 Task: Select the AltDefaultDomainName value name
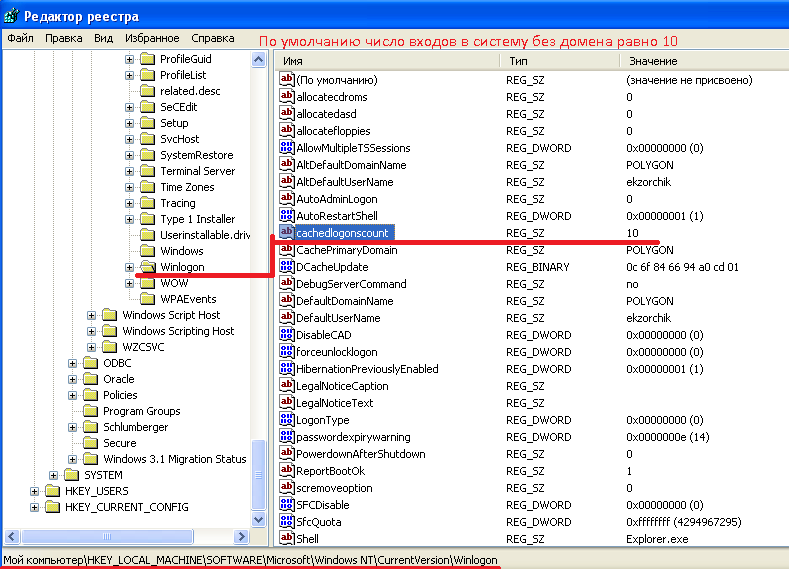click(351, 165)
